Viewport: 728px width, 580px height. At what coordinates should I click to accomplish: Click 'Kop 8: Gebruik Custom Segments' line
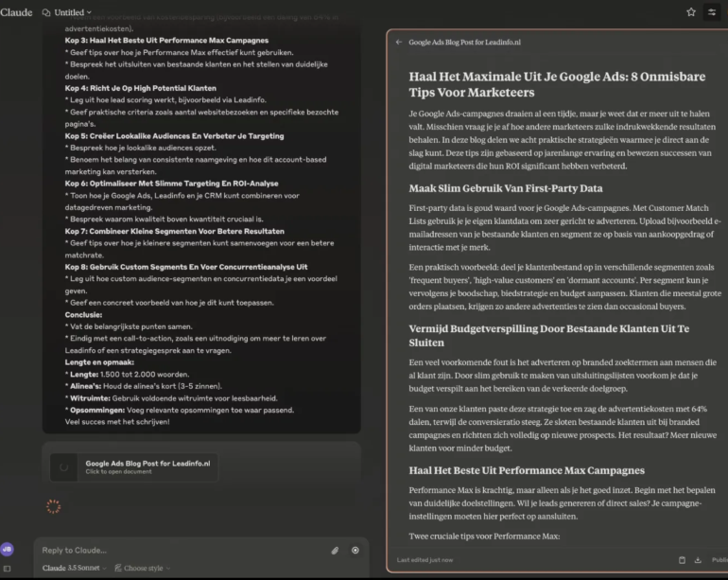(185, 267)
